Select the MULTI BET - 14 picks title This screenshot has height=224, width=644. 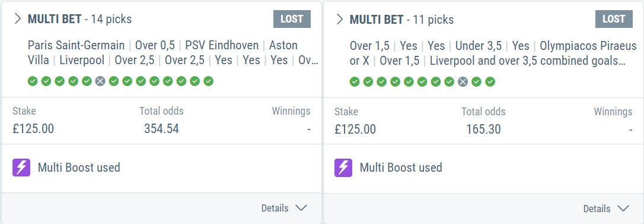(x=79, y=20)
